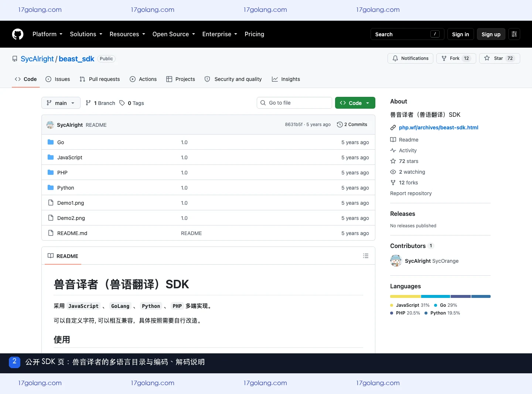This screenshot has width=532, height=394.
Task: Open the README outline list icon
Action: tap(366, 256)
